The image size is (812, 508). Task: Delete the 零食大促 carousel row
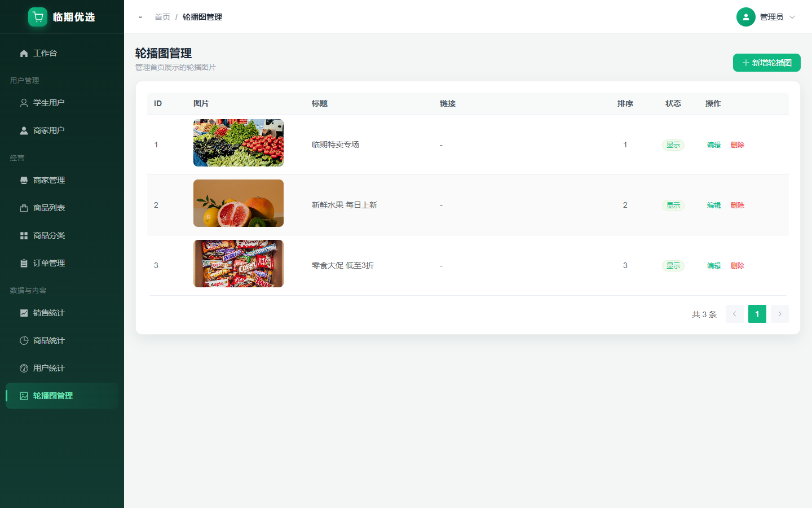738,265
